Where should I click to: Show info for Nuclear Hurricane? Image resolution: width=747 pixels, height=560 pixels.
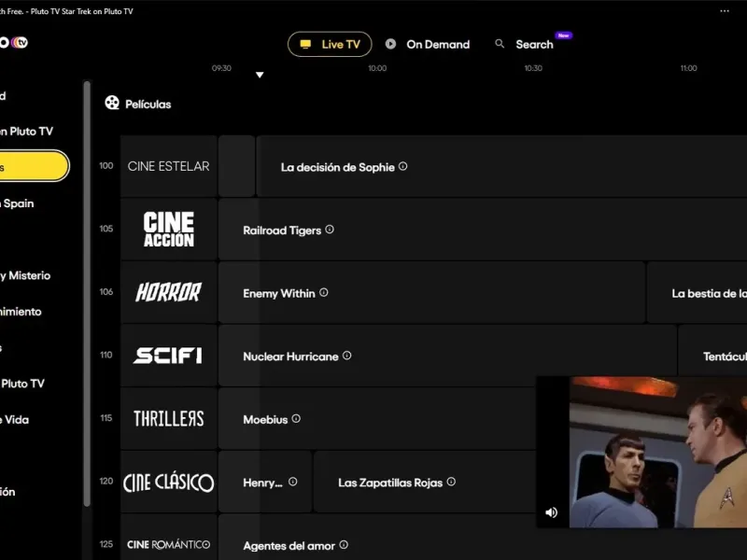pos(346,356)
